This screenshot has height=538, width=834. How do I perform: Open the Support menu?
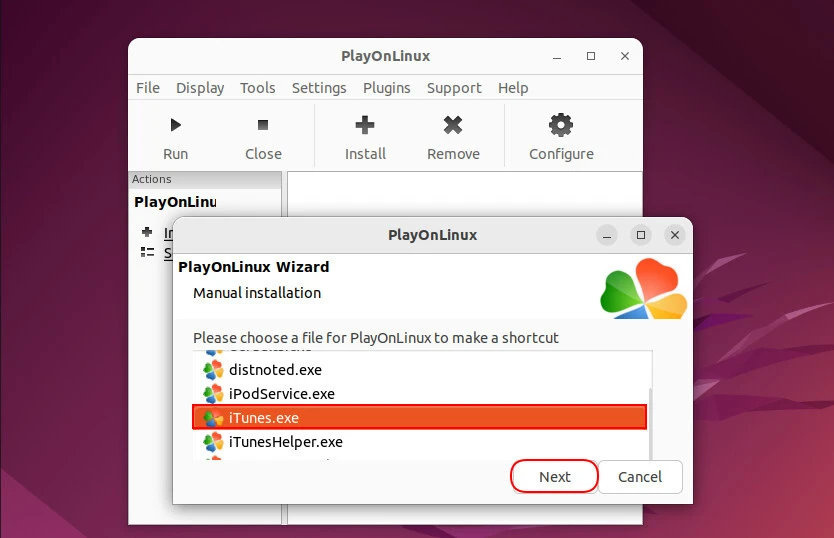tap(454, 88)
